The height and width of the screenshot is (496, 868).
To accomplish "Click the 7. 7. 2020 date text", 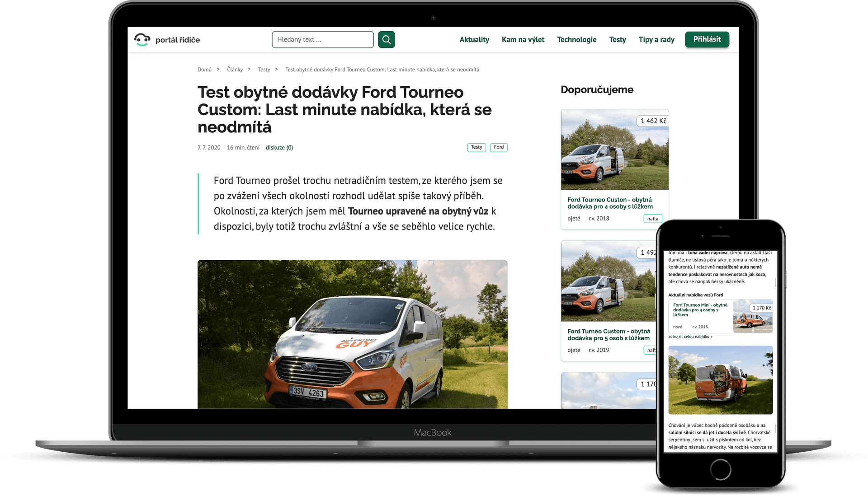I will click(x=209, y=148).
